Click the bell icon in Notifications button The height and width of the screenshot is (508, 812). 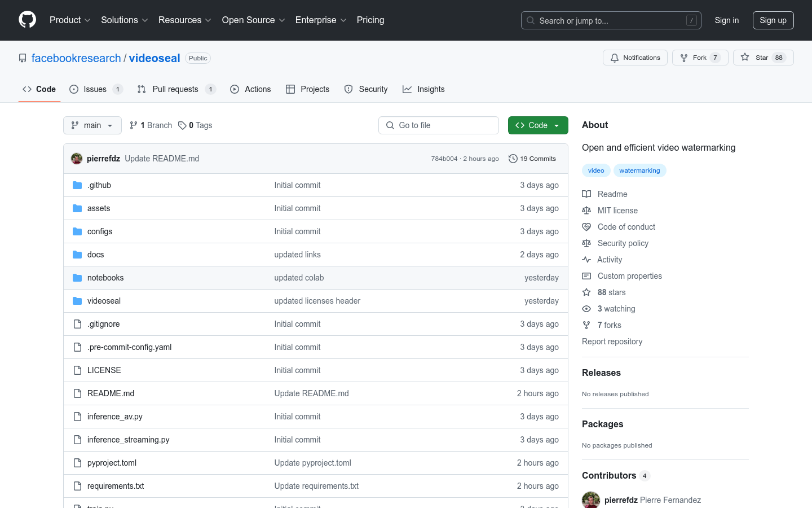[x=615, y=58]
